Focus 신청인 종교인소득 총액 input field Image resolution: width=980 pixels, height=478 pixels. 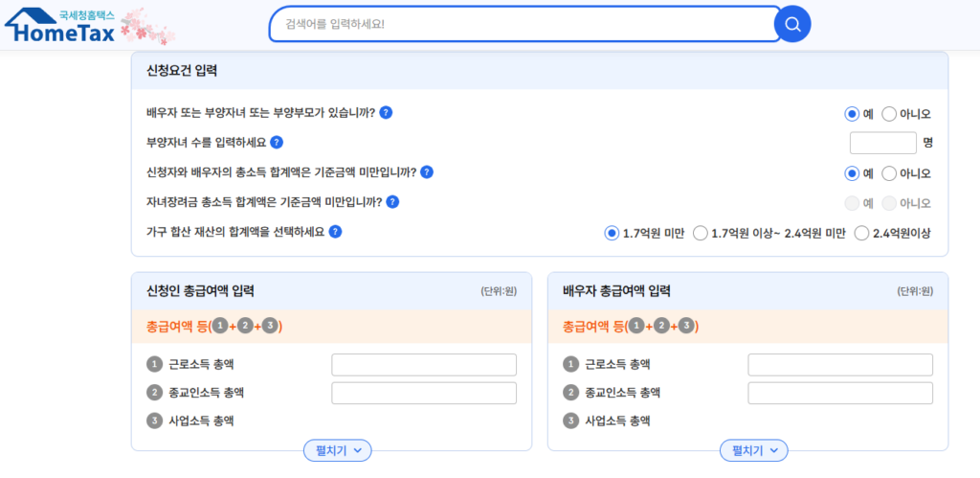pyautogui.click(x=423, y=394)
